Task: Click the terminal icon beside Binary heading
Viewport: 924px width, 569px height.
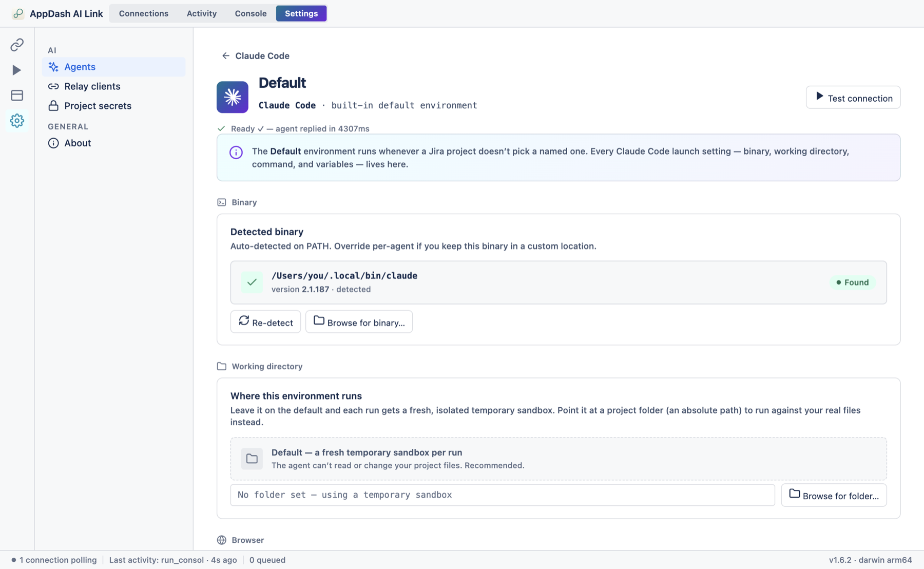Action: tap(222, 202)
